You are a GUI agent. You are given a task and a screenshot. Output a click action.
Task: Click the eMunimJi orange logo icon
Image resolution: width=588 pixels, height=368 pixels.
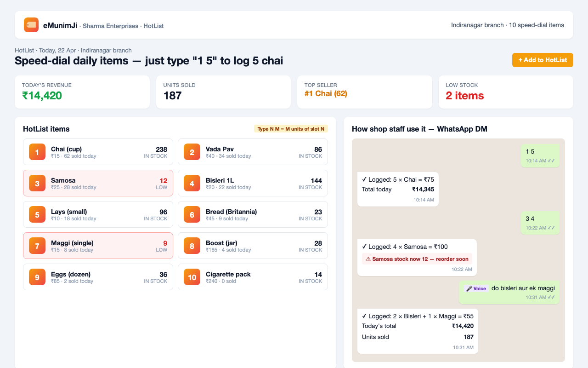pos(31,25)
